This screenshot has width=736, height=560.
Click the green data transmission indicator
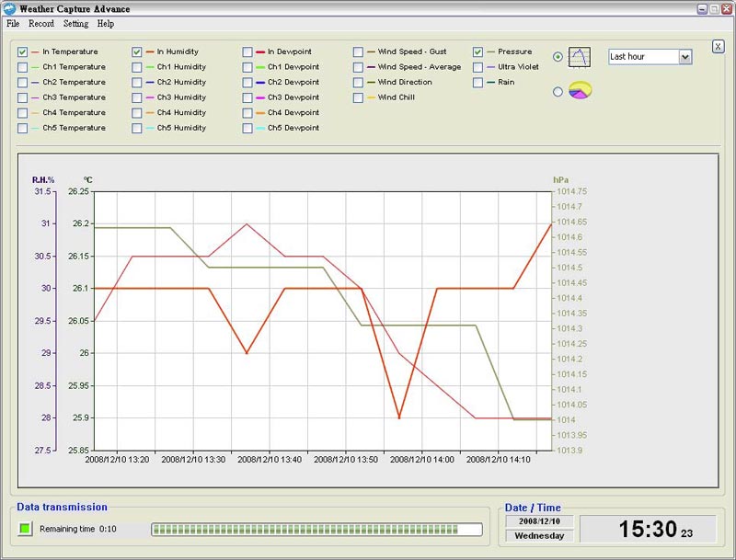pos(25,529)
